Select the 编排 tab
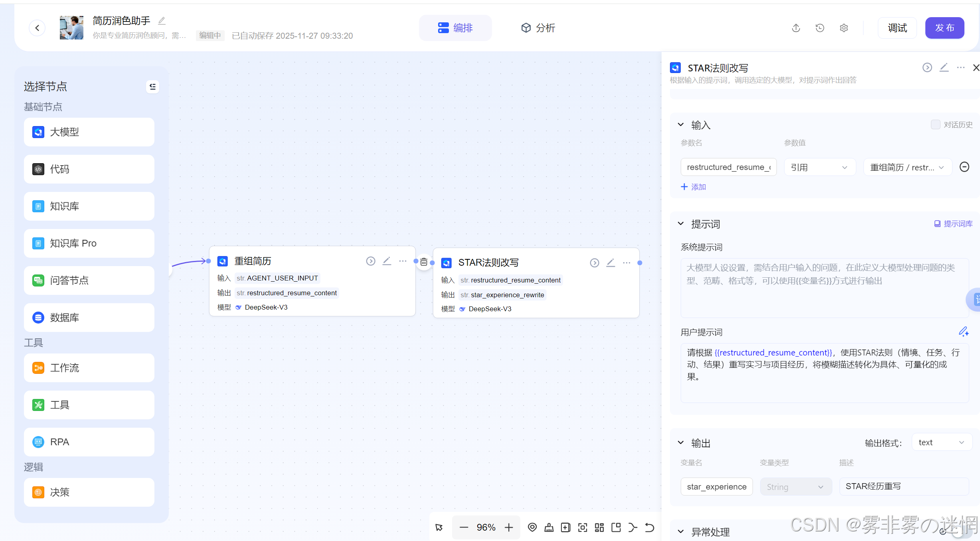This screenshot has height=541, width=980. [455, 28]
